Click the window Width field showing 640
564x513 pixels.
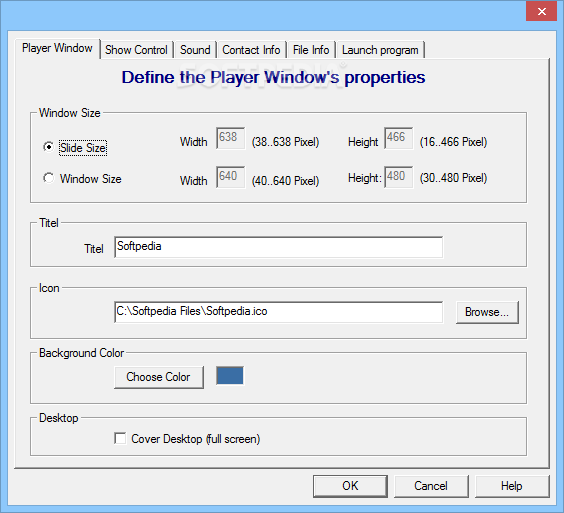click(x=231, y=177)
